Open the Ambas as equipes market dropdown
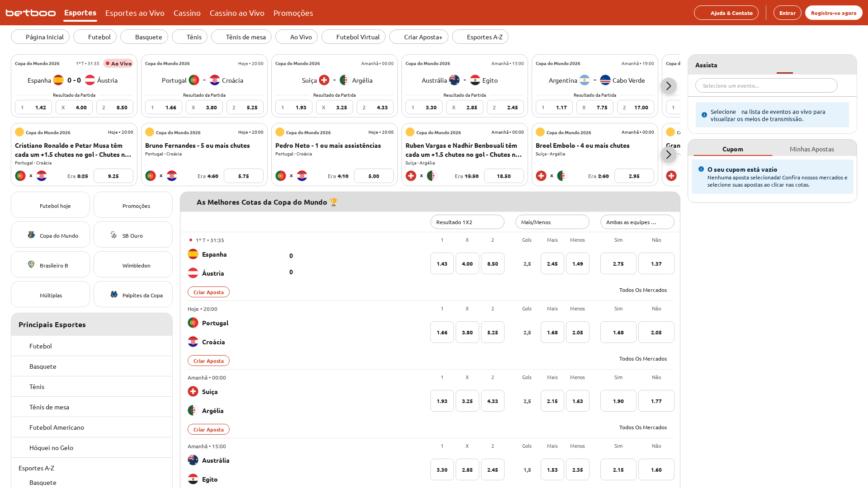 coord(637,222)
